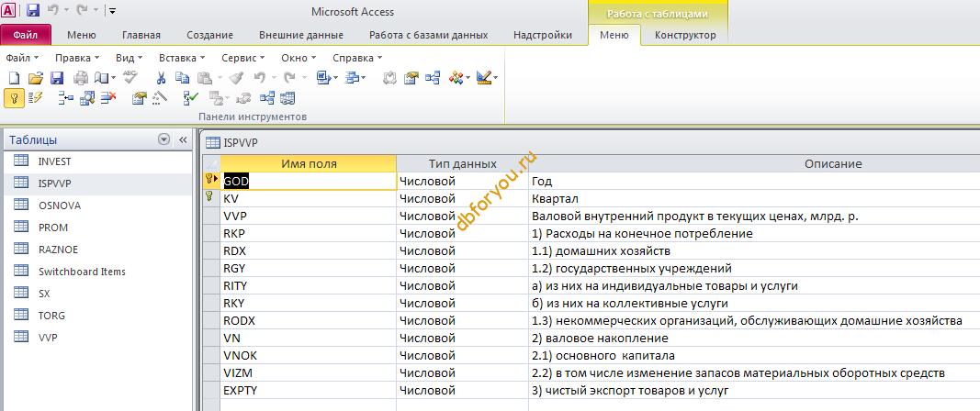The width and height of the screenshot is (980, 411).
Task: Open the Indexes lightning icon
Action: tap(35, 97)
